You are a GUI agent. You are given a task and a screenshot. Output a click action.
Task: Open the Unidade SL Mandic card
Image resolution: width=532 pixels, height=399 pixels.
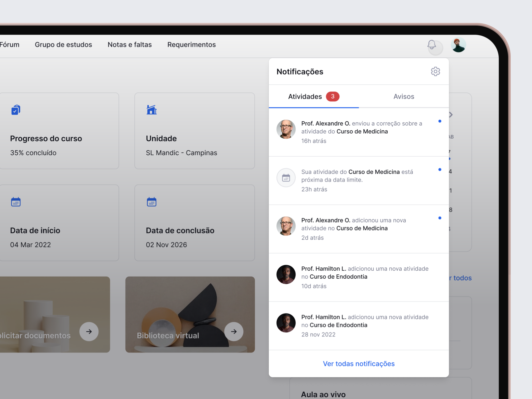click(x=195, y=131)
